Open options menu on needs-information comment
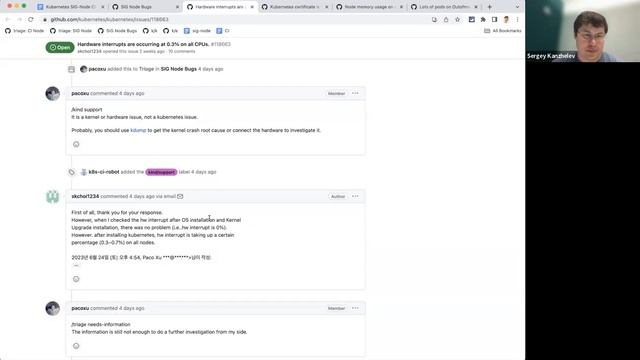The width and height of the screenshot is (640, 360). [x=355, y=308]
